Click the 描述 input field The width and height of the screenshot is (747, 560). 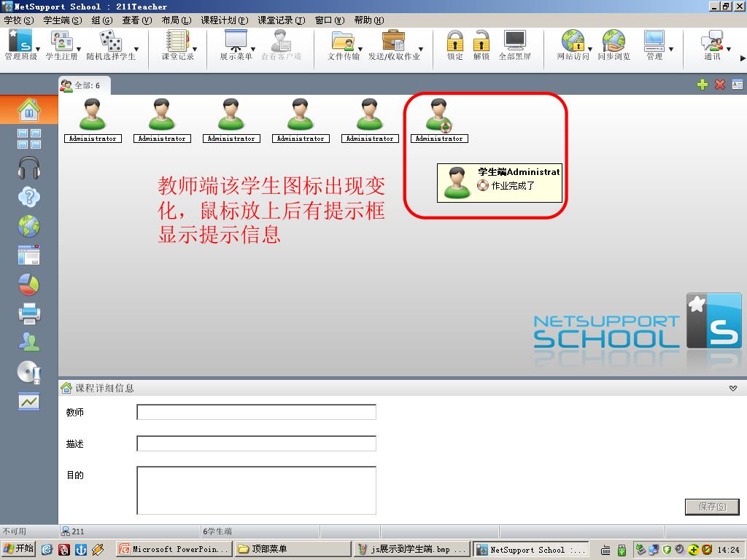(x=256, y=443)
